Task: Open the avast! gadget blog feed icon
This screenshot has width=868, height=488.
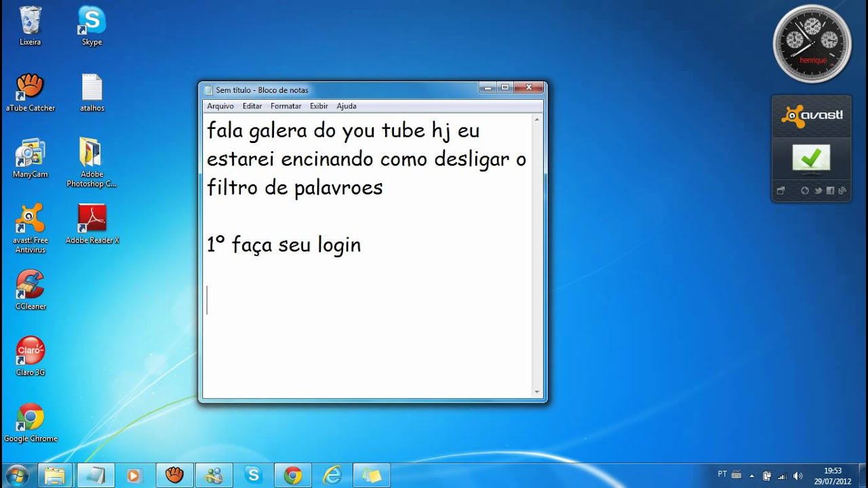Action: coord(842,191)
